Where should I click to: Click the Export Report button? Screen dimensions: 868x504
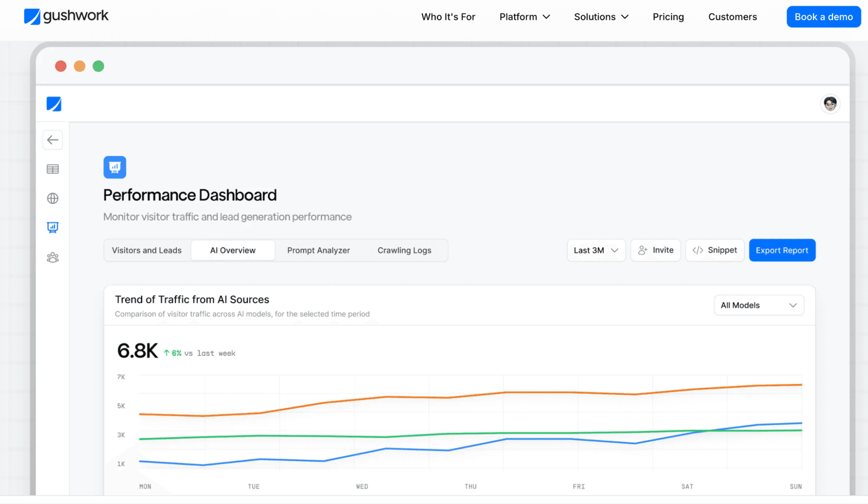click(782, 250)
